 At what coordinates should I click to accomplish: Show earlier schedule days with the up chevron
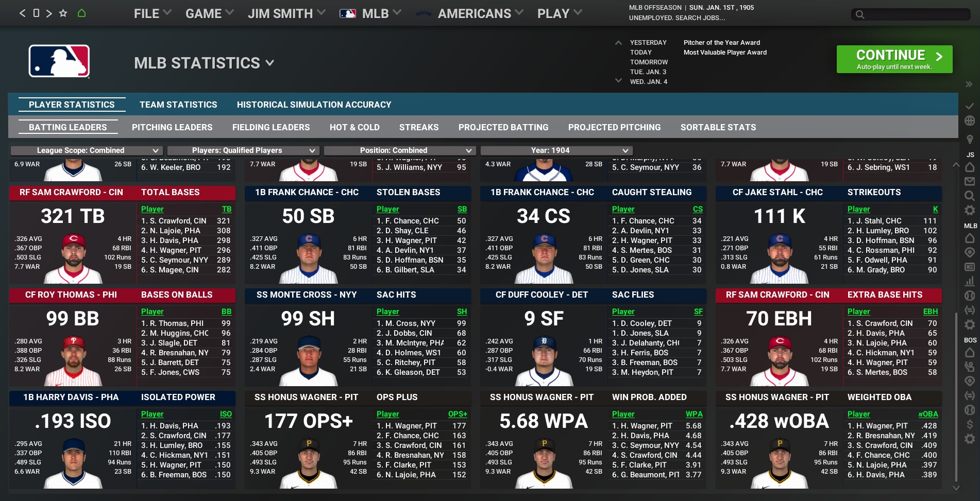tap(618, 43)
